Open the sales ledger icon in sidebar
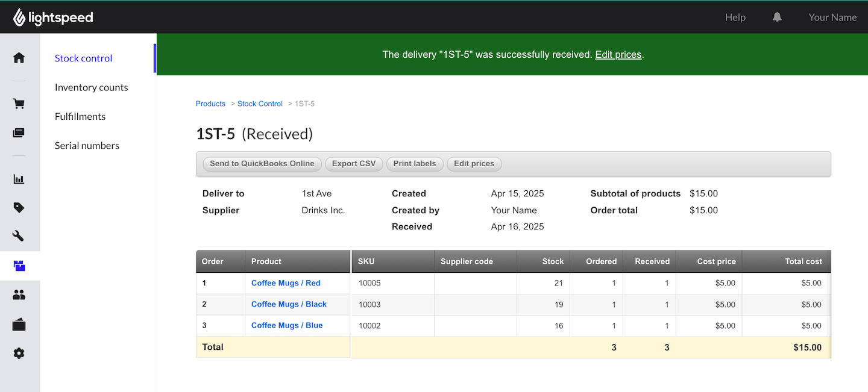The height and width of the screenshot is (392, 868). 19,133
